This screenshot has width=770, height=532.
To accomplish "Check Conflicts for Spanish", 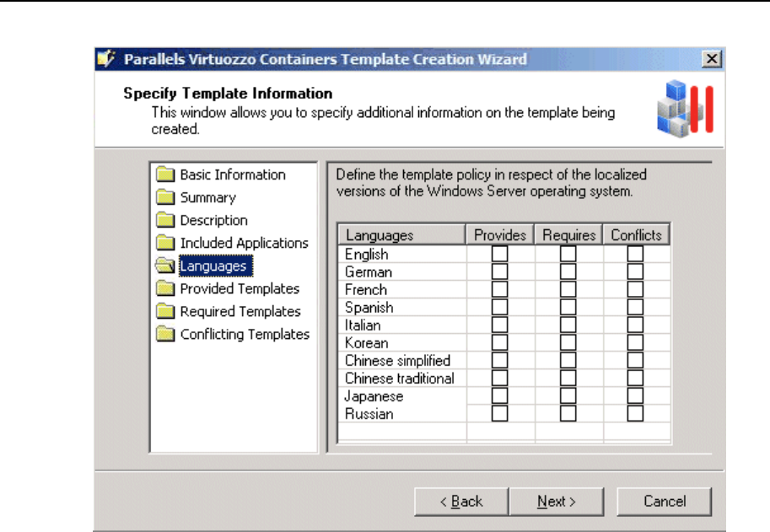I will 635,307.
